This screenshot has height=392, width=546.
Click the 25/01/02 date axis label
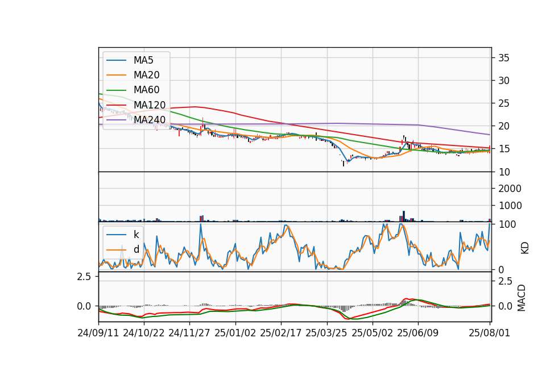coord(235,333)
